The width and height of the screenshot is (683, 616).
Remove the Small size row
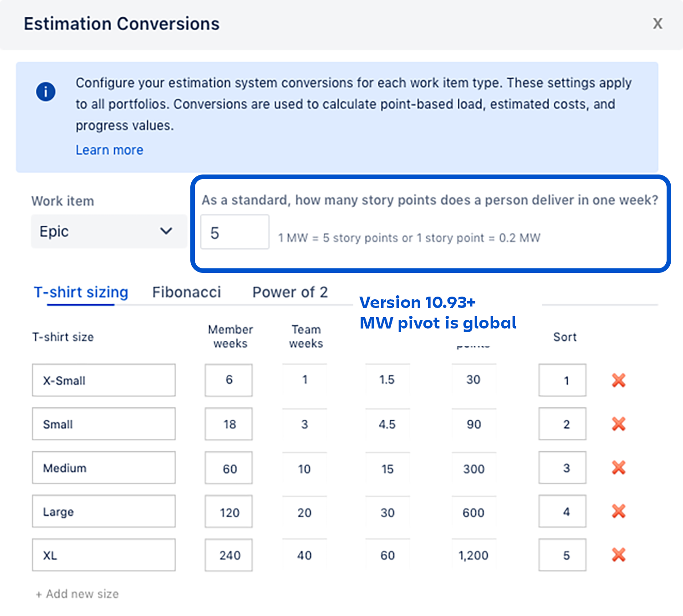(x=618, y=424)
